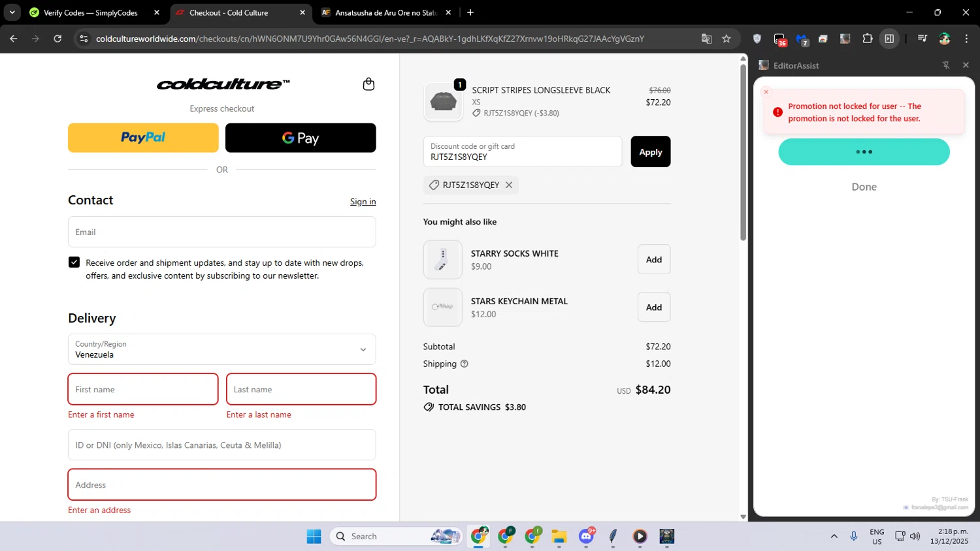This screenshot has height=551, width=980.
Task: Focus the Email input field
Action: tap(222, 232)
